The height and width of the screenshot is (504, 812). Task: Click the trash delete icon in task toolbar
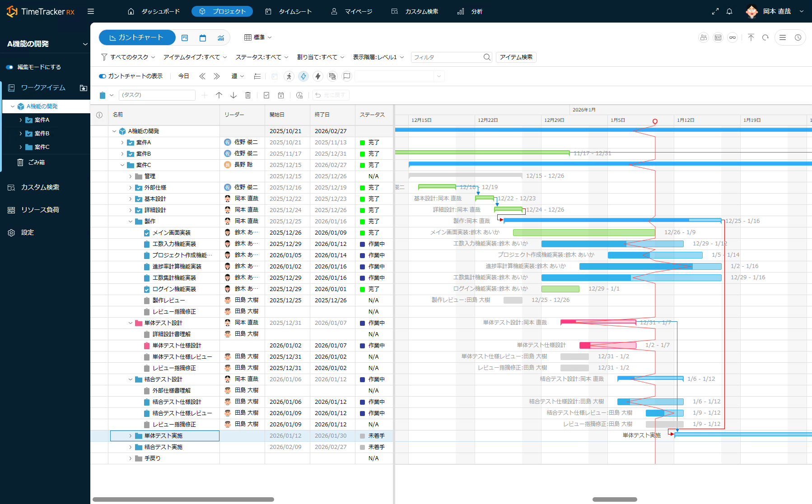click(248, 95)
